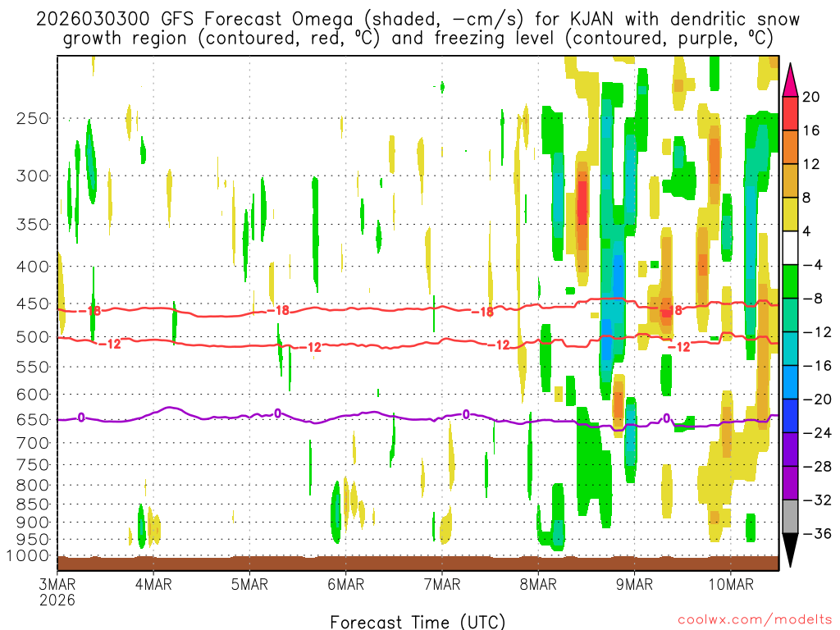Click the blue -16 to -20 colorbar segment
The image size is (840, 630).
tap(790, 382)
